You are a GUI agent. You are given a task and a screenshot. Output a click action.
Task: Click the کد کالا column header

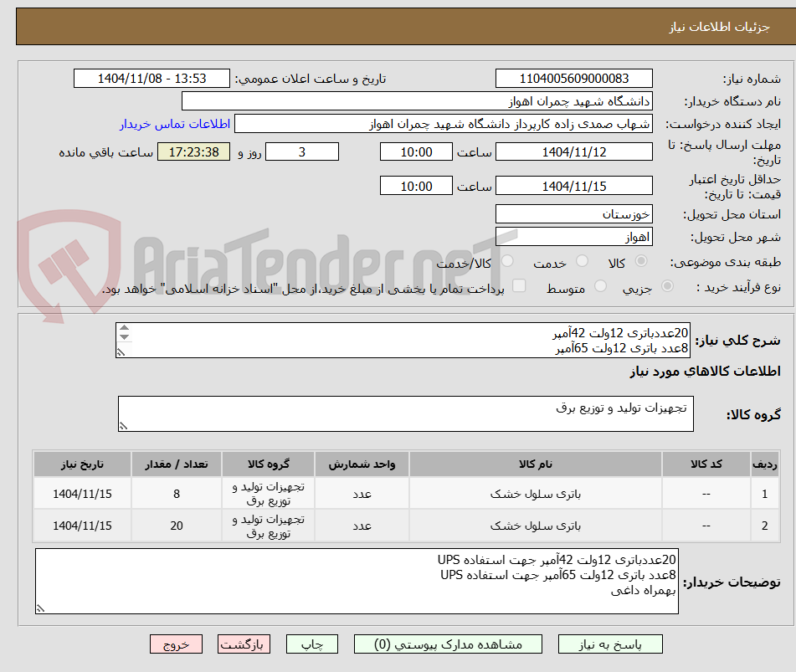click(706, 464)
